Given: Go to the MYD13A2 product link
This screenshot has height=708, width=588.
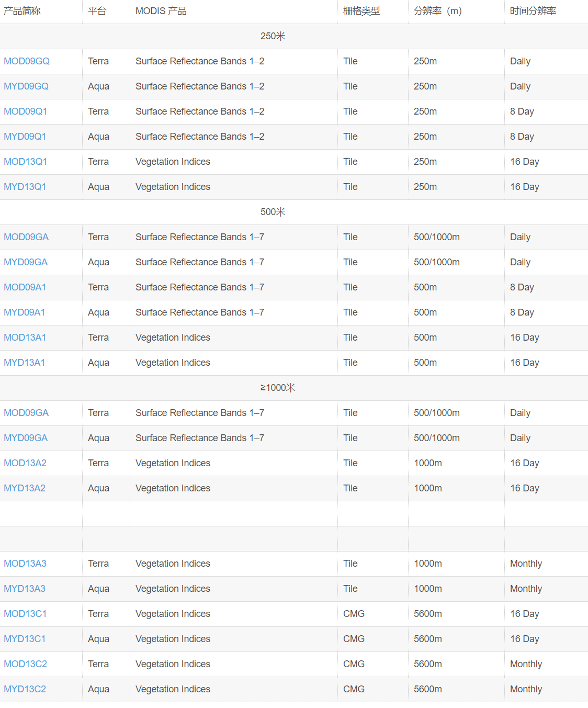Looking at the screenshot, I should point(25,488).
